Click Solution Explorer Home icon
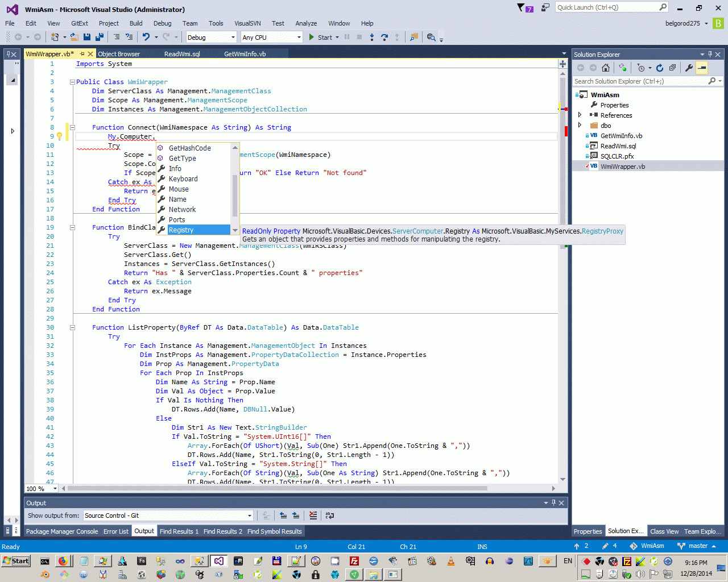 [606, 68]
